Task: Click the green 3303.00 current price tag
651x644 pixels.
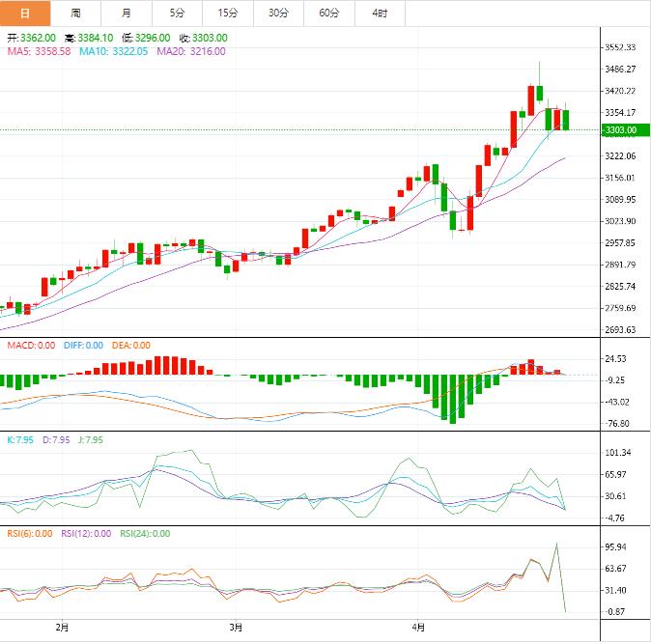Action: (x=618, y=130)
